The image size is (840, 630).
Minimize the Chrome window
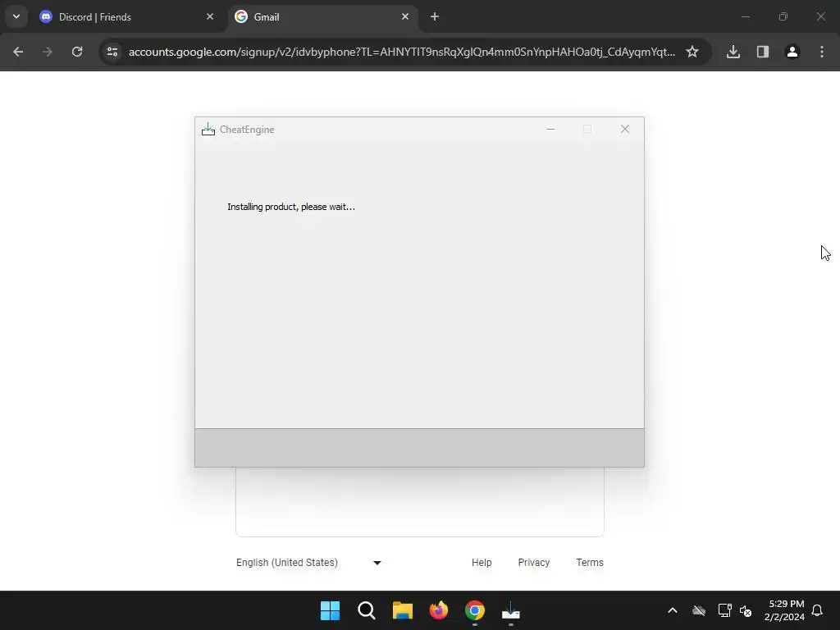pyautogui.click(x=745, y=16)
